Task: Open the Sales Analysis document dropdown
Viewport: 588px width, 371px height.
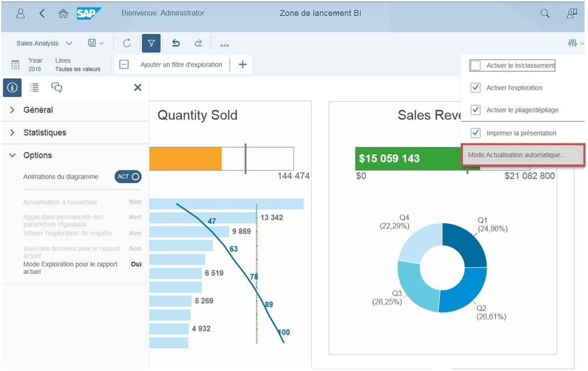Action: 69,43
